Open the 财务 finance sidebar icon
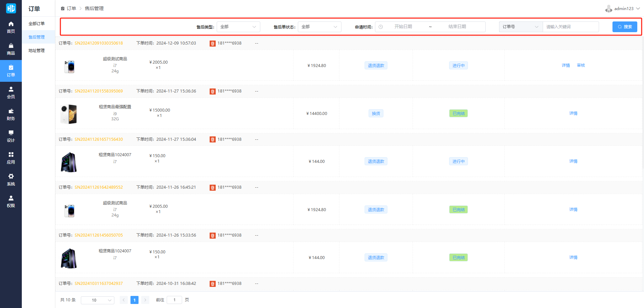This screenshot has width=644, height=308. point(11,114)
